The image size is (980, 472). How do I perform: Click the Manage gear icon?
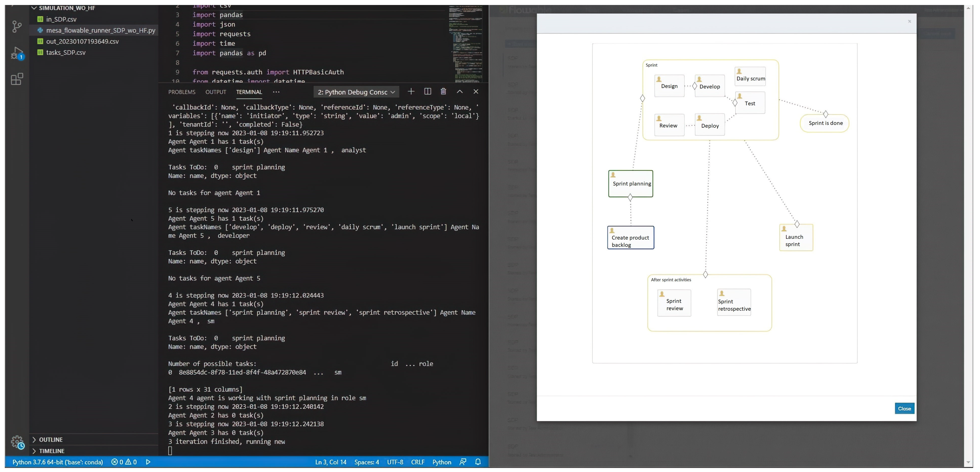17,442
